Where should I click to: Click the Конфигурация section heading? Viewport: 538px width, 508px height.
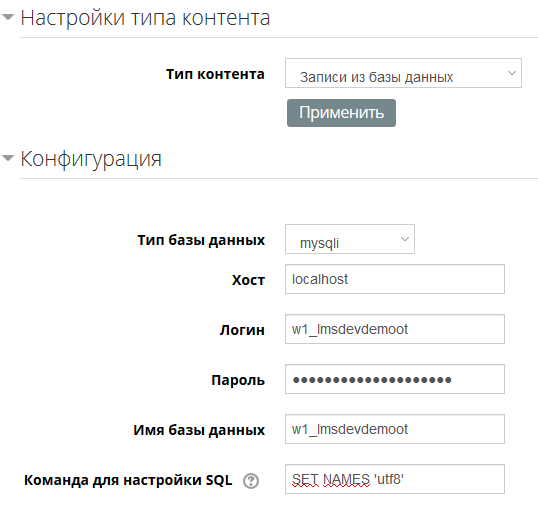point(91,159)
